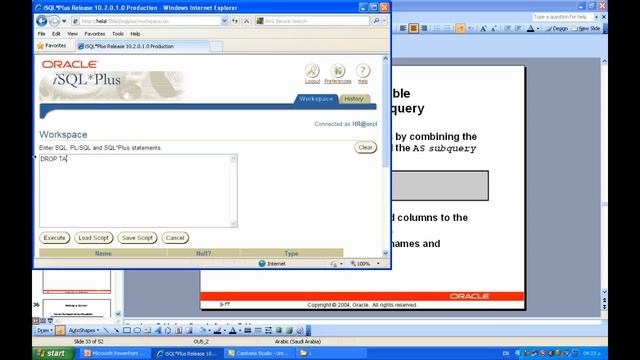Click Line Style icon in Drawing toolbar
Image resolution: width=640 pixels, height=360 pixels.
click(x=248, y=330)
